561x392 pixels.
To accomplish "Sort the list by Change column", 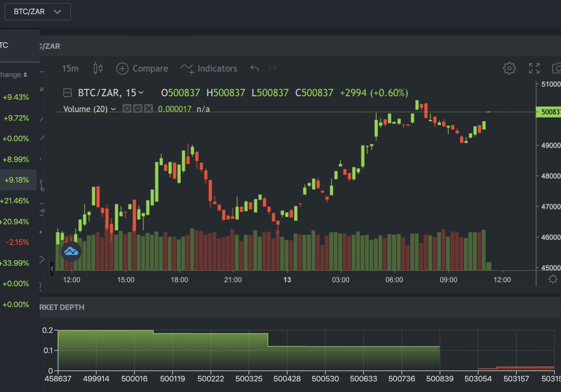I will pyautogui.click(x=14, y=75).
